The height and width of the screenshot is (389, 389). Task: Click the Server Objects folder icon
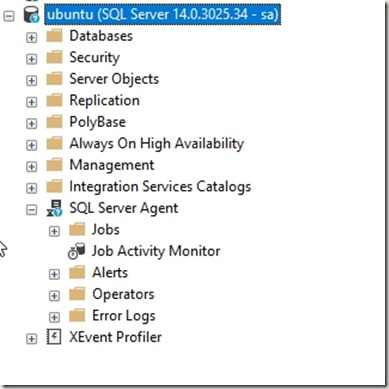(54, 79)
